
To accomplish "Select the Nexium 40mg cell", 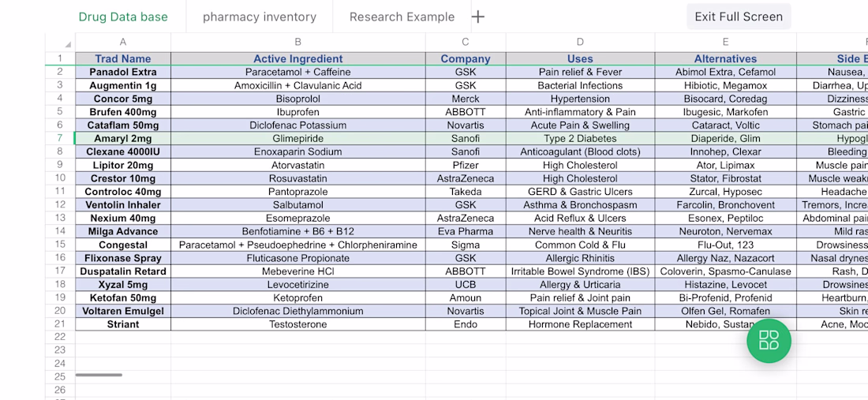I will (x=123, y=218).
